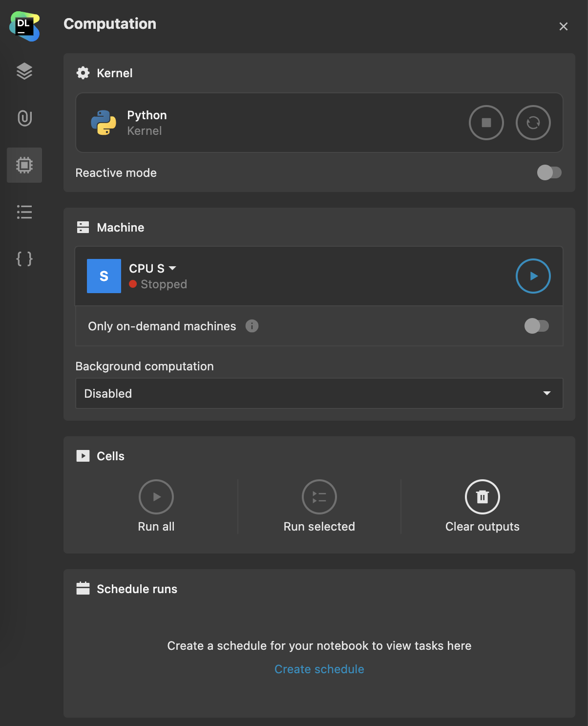Click the Create schedule link
The height and width of the screenshot is (726, 588).
(319, 669)
